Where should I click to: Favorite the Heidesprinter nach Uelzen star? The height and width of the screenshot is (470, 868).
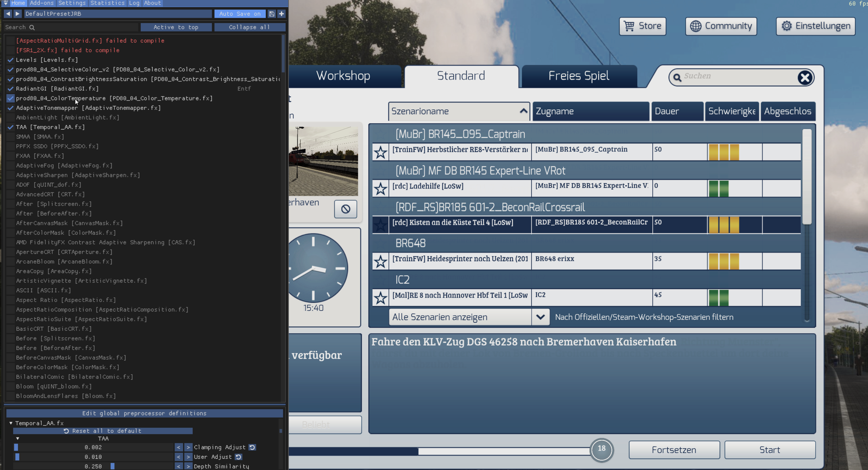point(381,261)
